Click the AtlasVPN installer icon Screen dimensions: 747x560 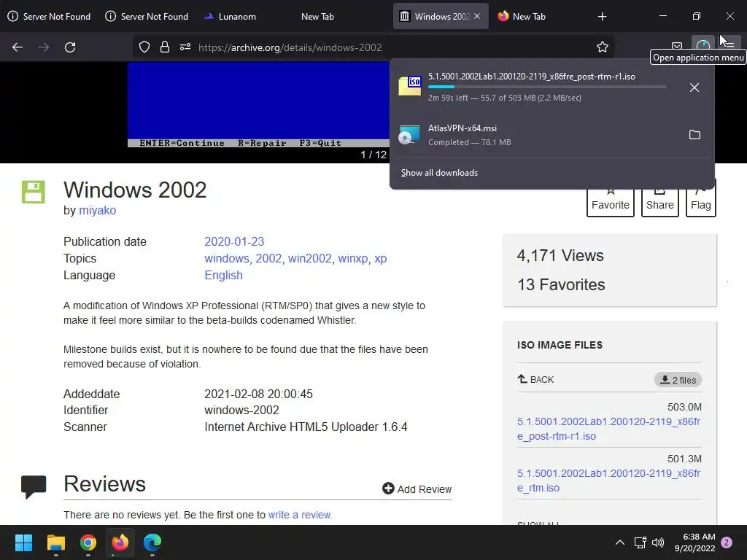pos(410,135)
